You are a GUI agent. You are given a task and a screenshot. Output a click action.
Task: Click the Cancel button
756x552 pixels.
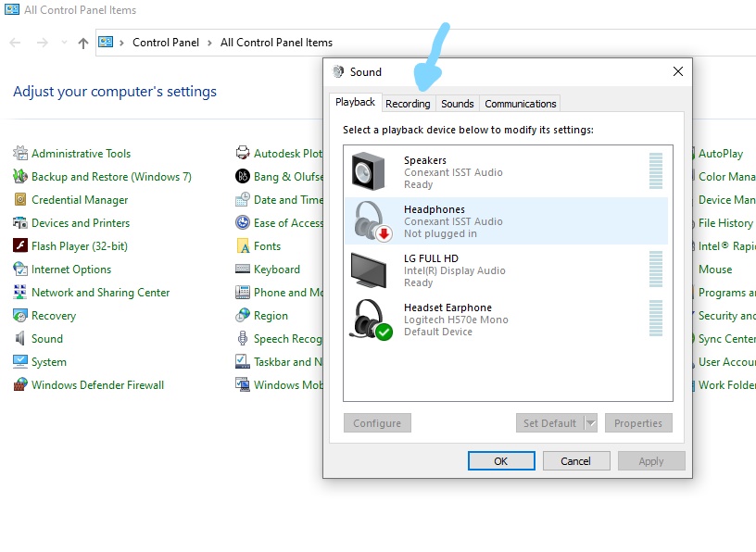coord(576,461)
